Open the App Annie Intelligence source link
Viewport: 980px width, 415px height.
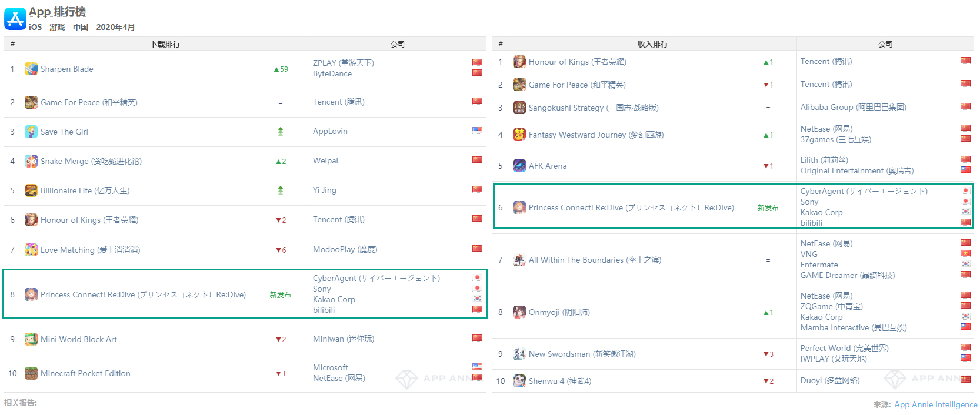click(x=935, y=404)
